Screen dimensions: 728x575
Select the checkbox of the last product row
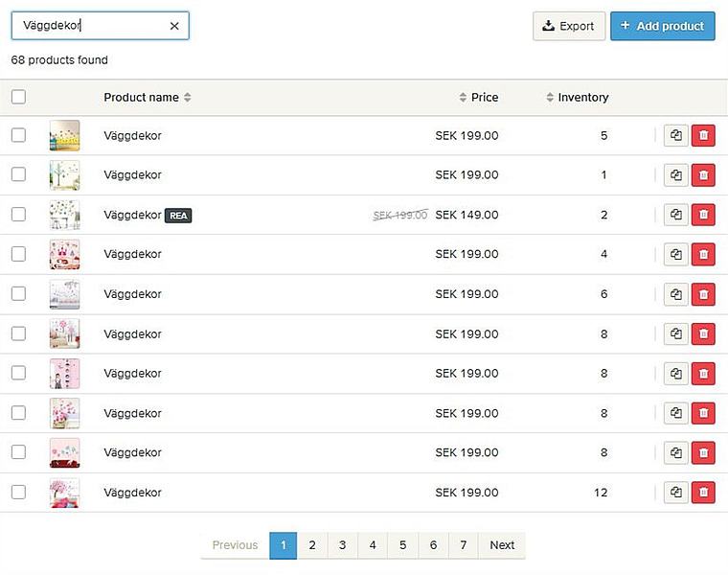(x=18, y=493)
